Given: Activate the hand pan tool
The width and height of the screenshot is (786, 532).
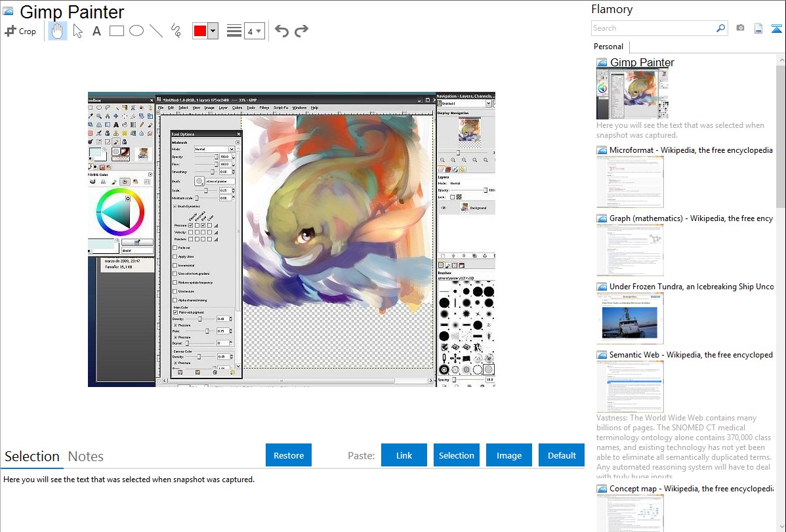Looking at the screenshot, I should tap(58, 31).
